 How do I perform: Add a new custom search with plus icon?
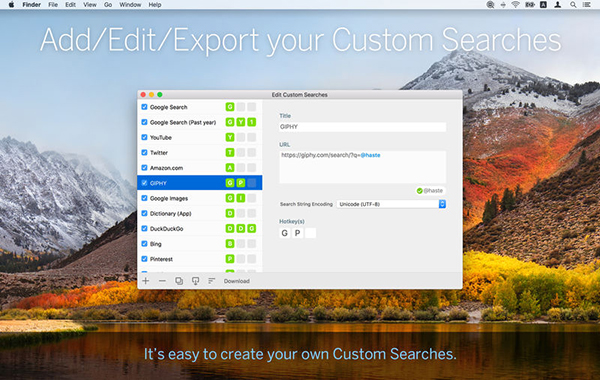145,281
